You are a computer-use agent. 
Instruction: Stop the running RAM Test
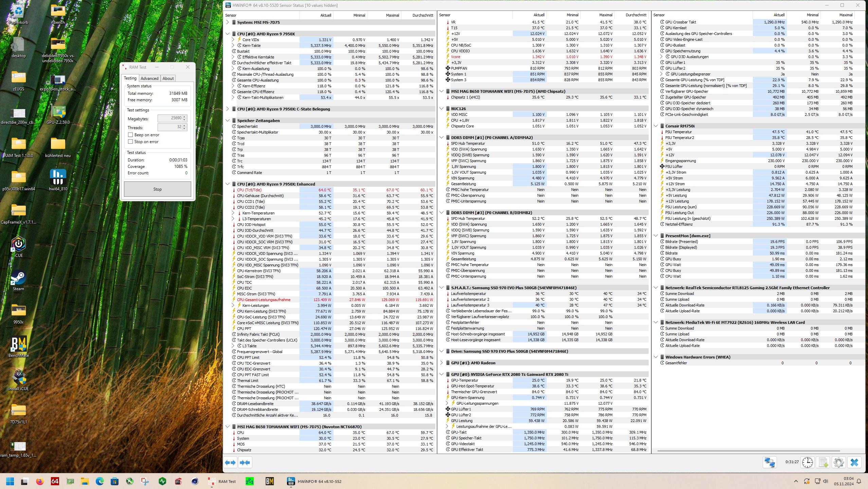point(157,189)
